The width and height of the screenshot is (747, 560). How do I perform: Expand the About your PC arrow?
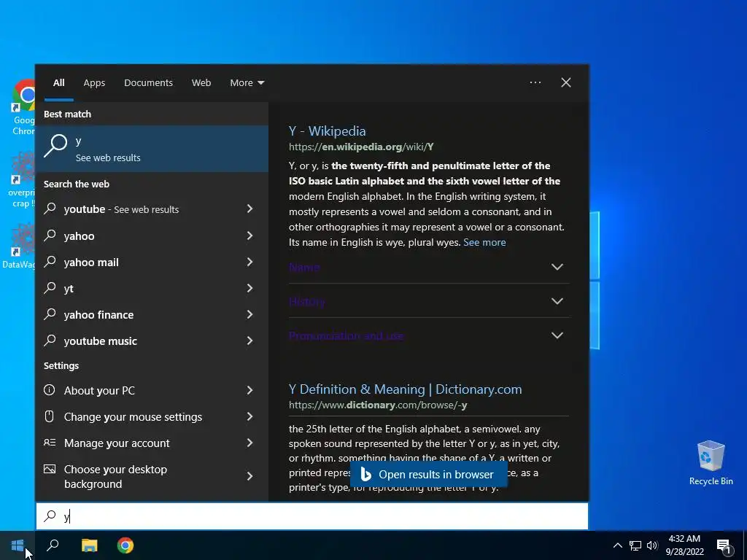249,390
